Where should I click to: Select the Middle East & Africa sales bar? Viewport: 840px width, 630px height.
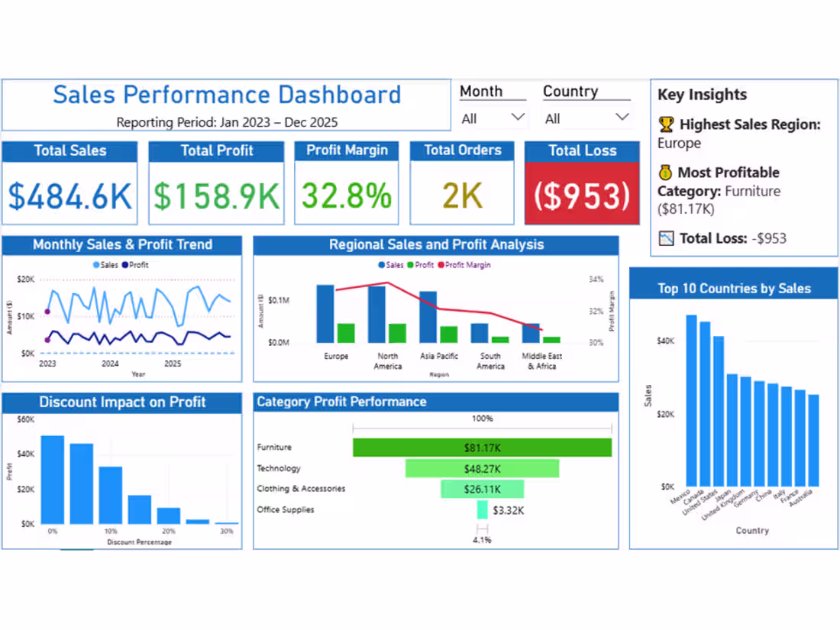coord(531,333)
